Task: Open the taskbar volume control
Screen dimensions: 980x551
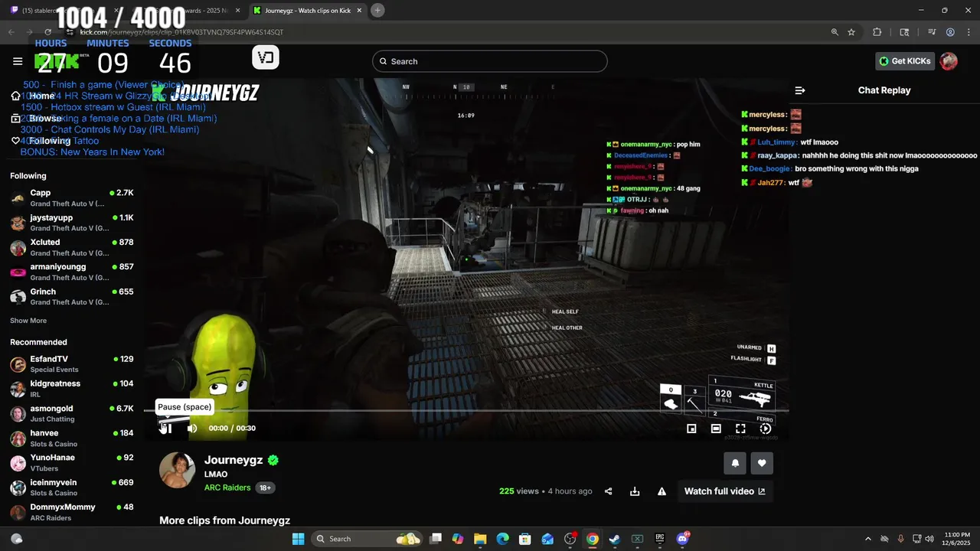Action: coord(929,539)
